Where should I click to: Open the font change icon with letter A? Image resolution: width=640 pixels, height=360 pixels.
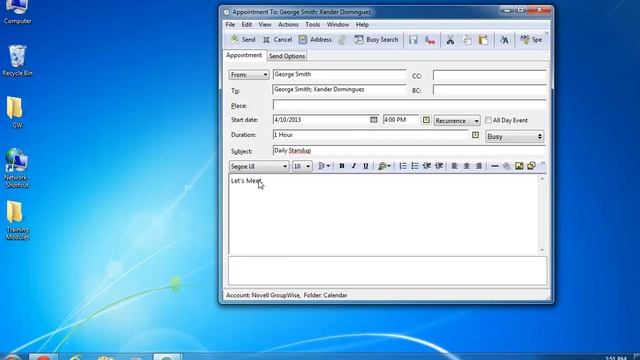(x=504, y=40)
